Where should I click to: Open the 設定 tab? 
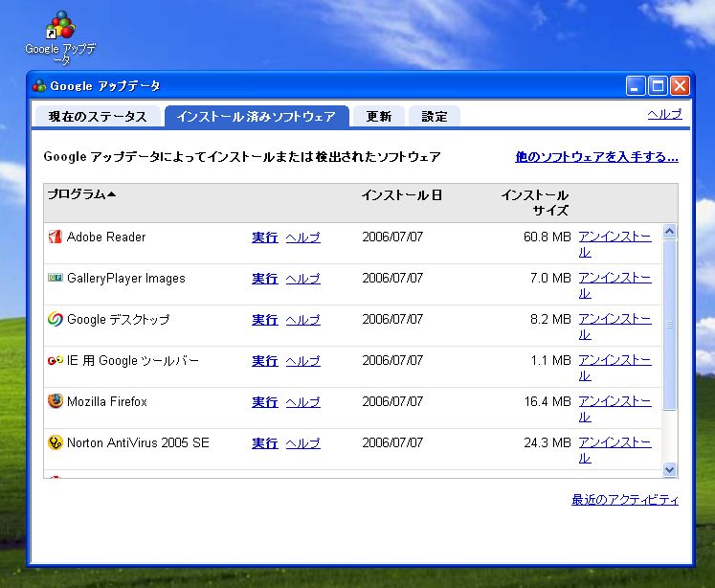pos(435,117)
